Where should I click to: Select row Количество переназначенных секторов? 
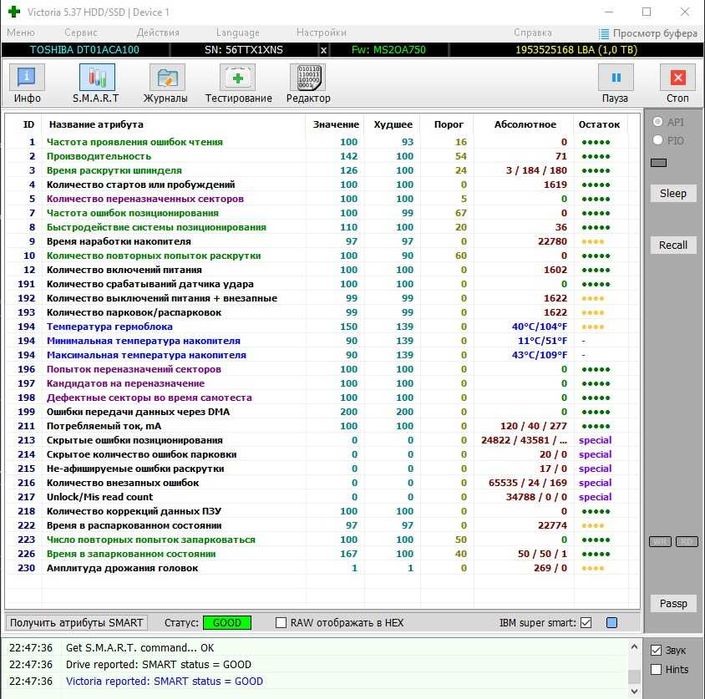coord(322,199)
